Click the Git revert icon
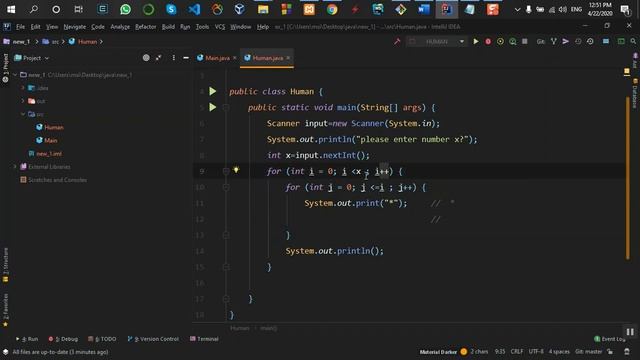 tap(590, 42)
